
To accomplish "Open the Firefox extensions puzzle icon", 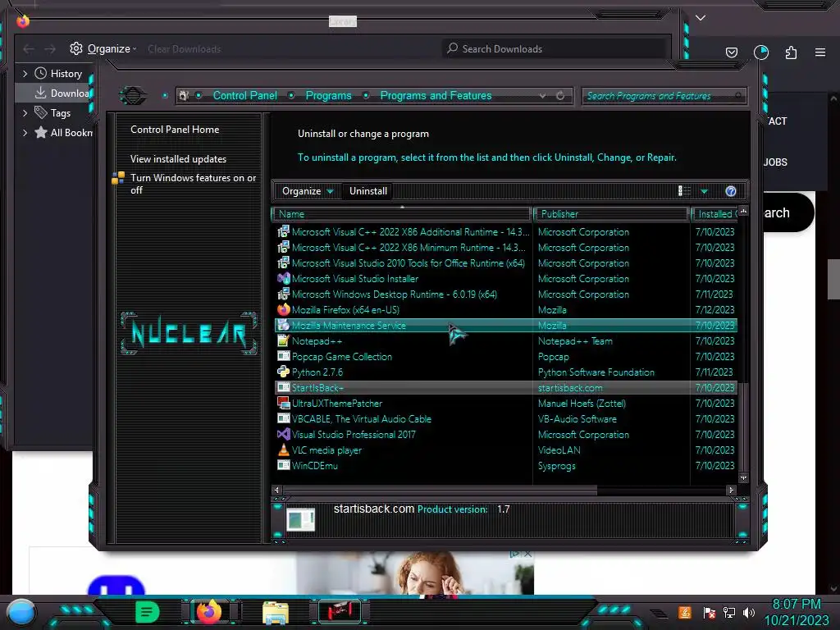I will [791, 52].
